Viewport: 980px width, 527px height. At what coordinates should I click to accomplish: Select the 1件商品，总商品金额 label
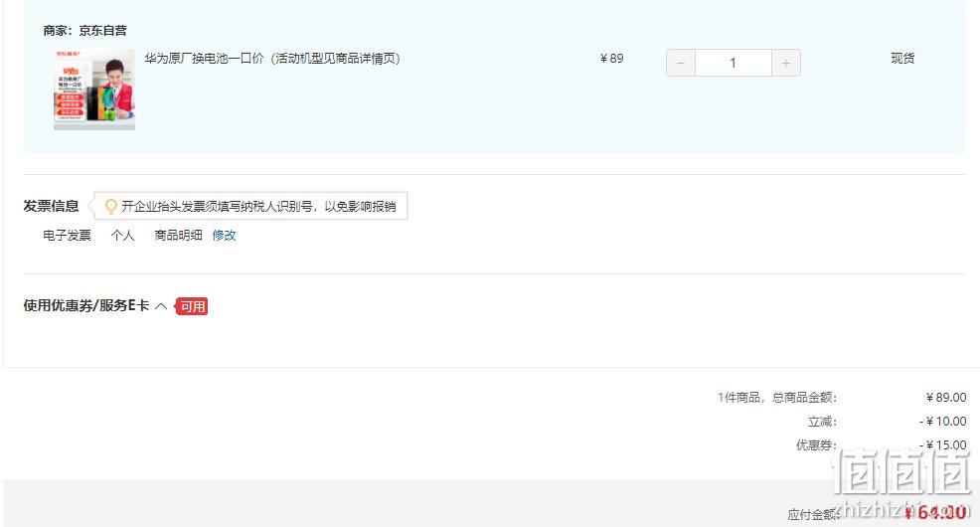[777, 397]
